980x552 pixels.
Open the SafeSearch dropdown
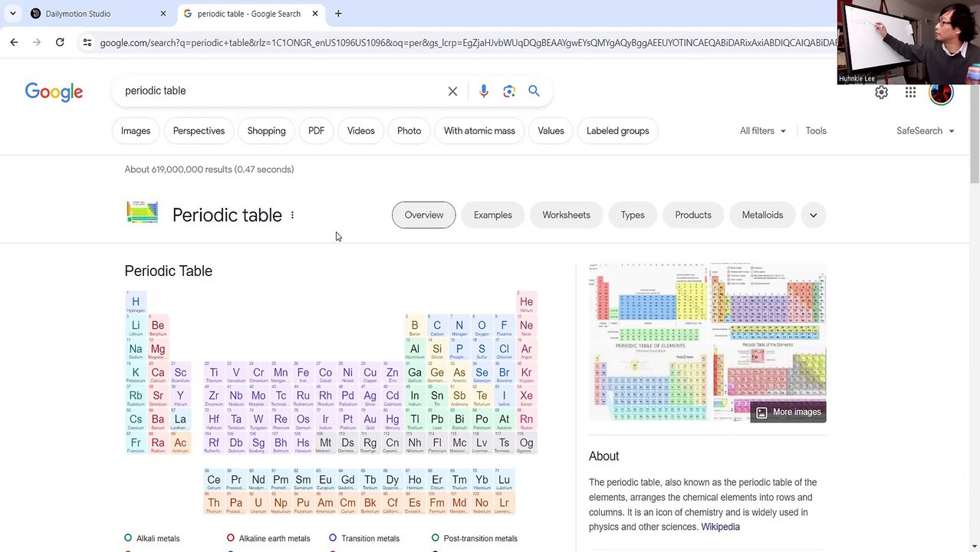coord(926,130)
